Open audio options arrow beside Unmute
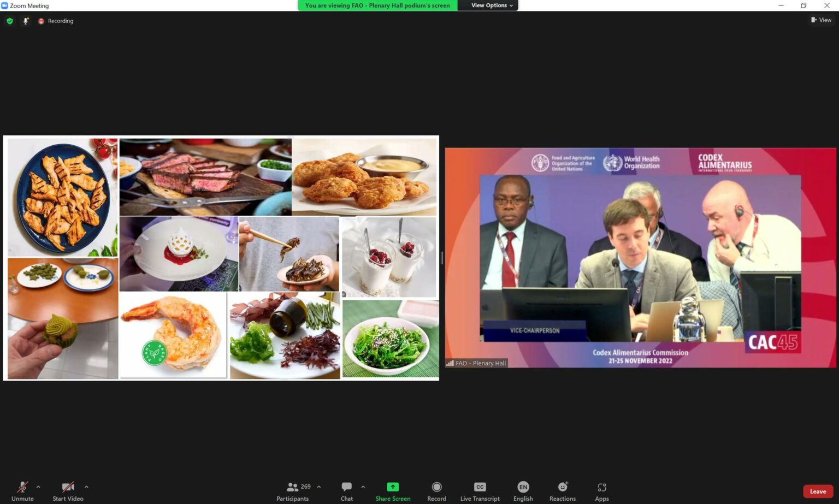 38,487
